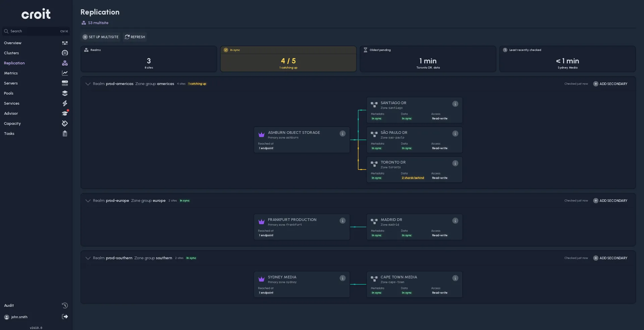
Task: Click the Capacity tag icon
Action: click(x=65, y=124)
